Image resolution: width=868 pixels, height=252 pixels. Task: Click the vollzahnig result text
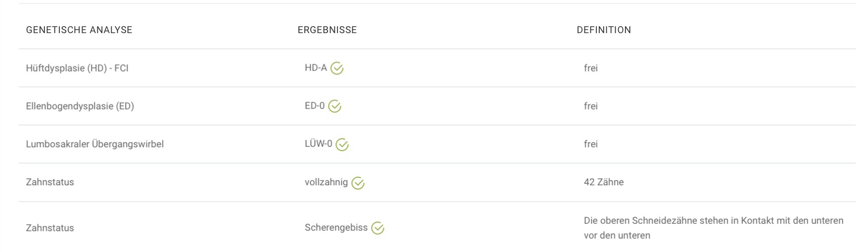coord(326,182)
